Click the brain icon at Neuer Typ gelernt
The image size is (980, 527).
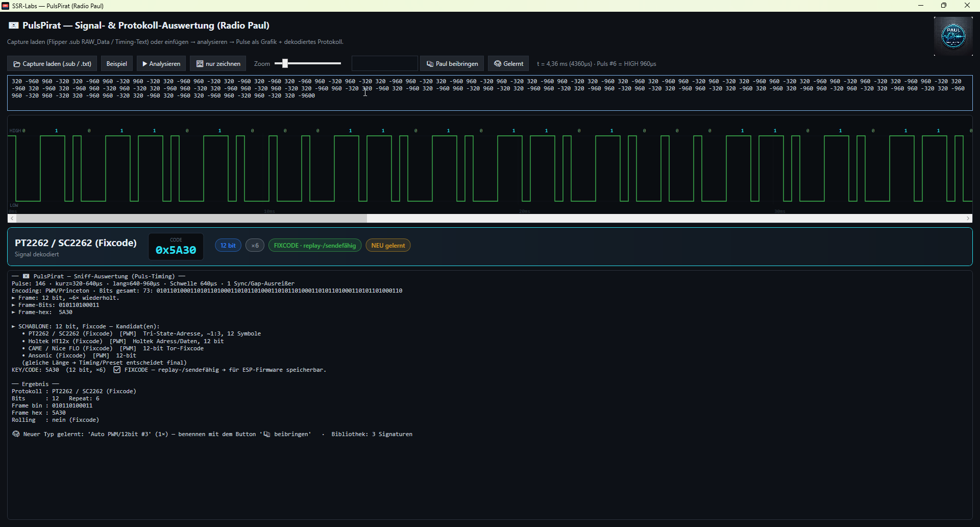coord(16,434)
